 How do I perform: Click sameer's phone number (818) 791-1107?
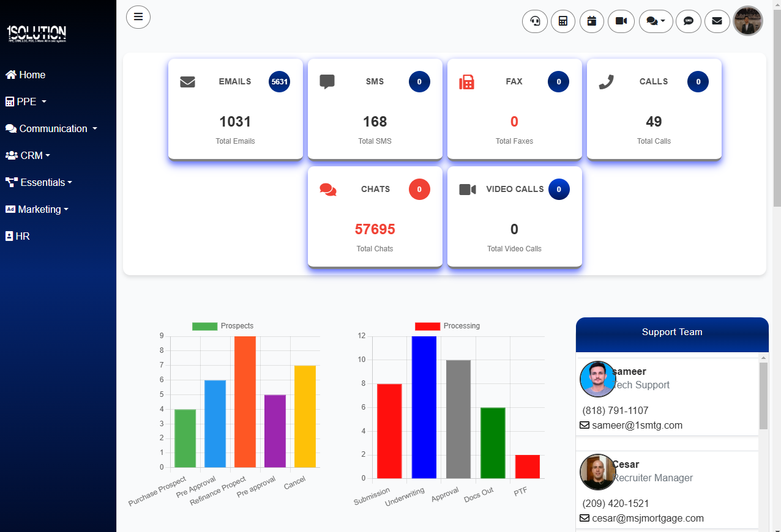(x=615, y=410)
